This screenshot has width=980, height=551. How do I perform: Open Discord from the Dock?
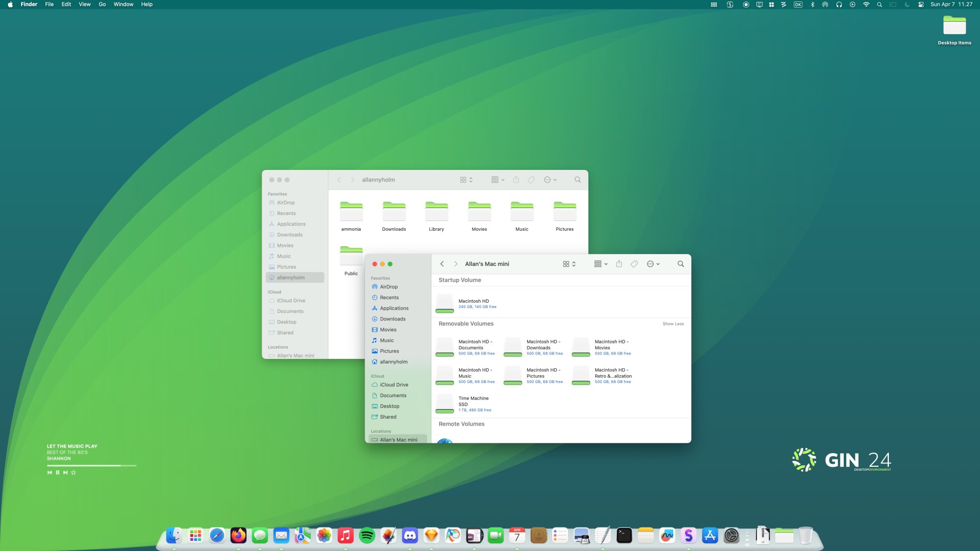(x=410, y=535)
